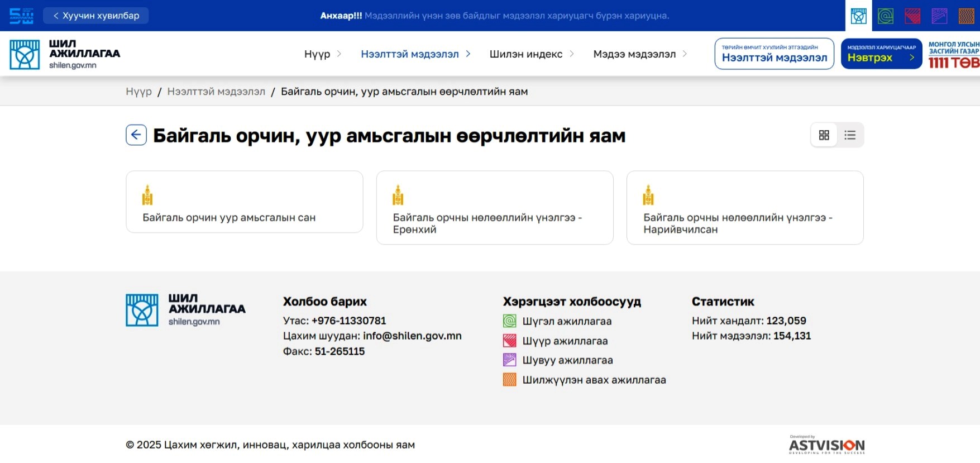Open Байгаль орчин уур амьсгалын сан card

(x=245, y=202)
